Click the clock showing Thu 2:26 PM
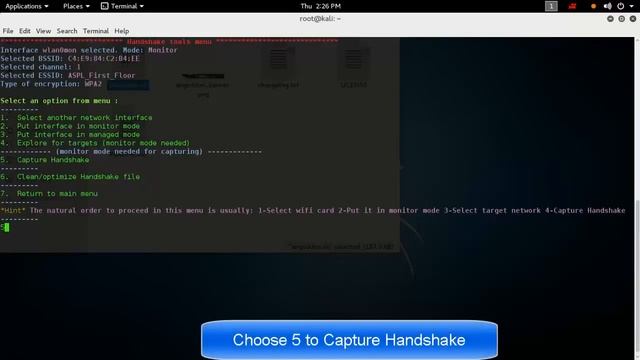Viewport: 640px width, 360px height. click(x=320, y=6)
